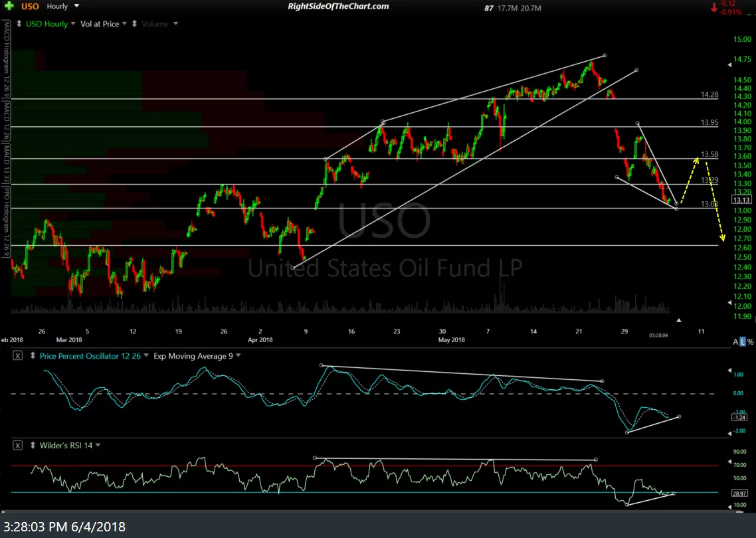Viewport: 756px width, 538px height.
Task: Toggle the % percent scale button
Action: click(750, 341)
